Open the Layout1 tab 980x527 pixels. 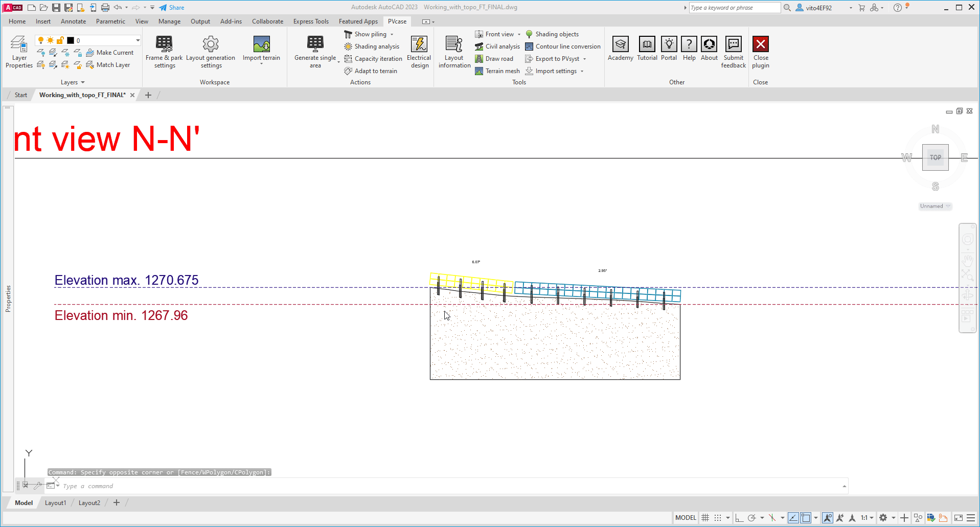point(55,502)
